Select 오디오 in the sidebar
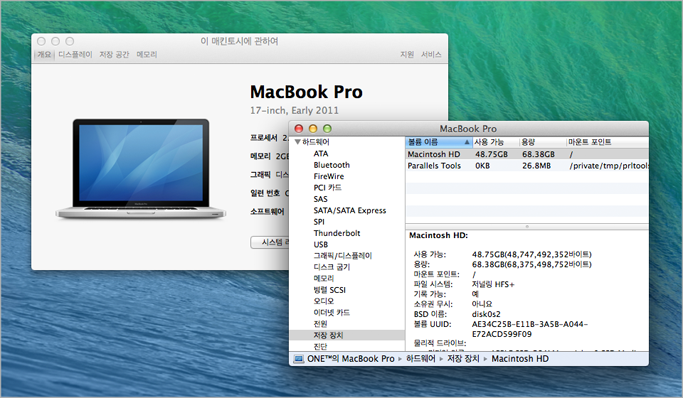This screenshot has height=398, width=683. tap(324, 301)
